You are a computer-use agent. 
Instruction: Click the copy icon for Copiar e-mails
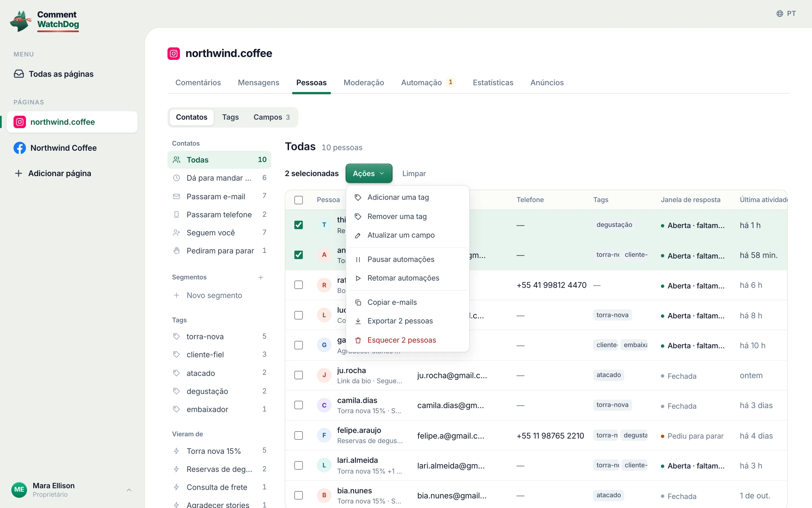358,302
